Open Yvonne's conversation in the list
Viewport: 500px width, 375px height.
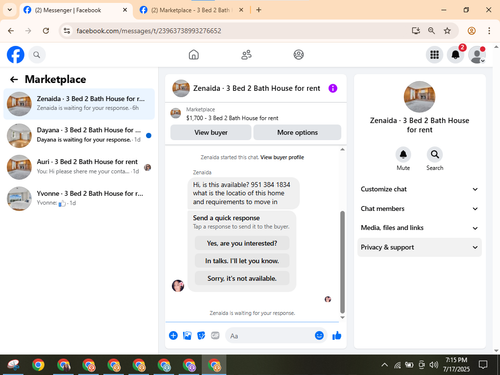tap(79, 198)
